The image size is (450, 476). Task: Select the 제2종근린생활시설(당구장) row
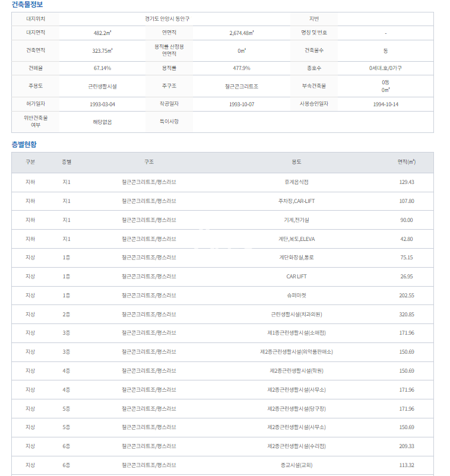coord(296,409)
